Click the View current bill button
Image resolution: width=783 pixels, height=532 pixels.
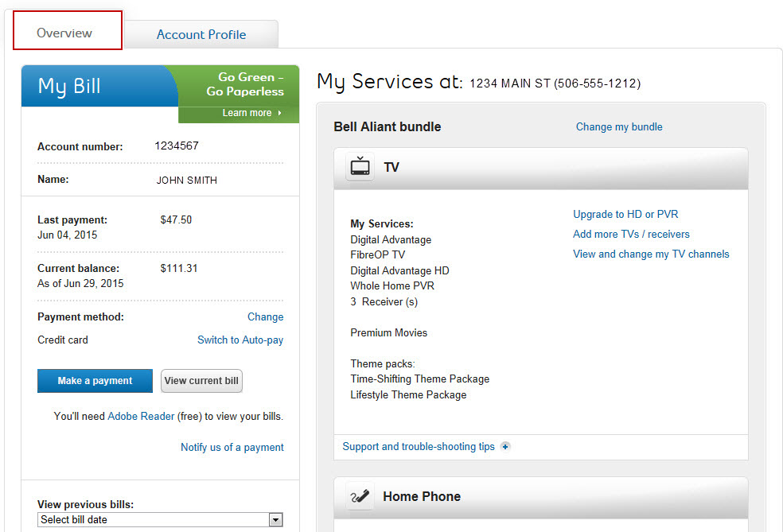click(x=201, y=381)
